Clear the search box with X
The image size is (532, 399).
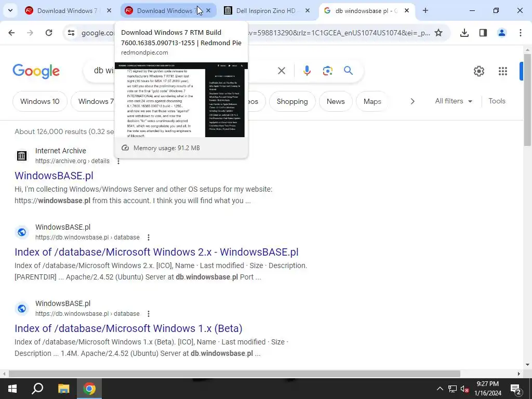tap(282, 71)
